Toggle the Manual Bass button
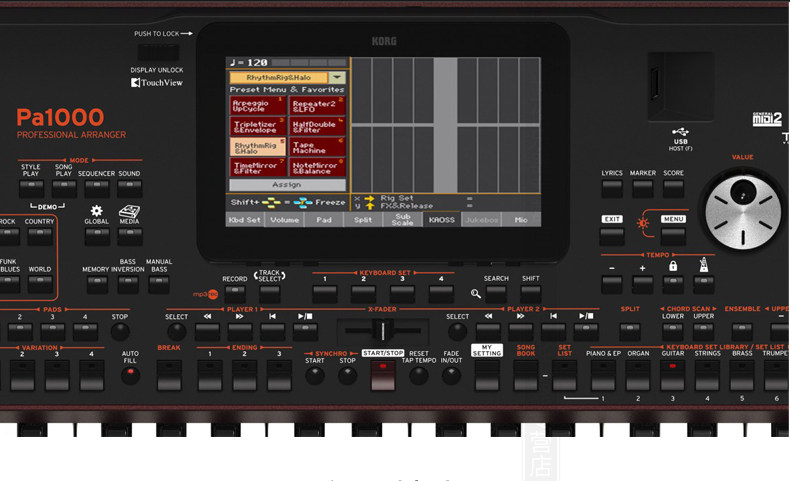 click(x=159, y=285)
